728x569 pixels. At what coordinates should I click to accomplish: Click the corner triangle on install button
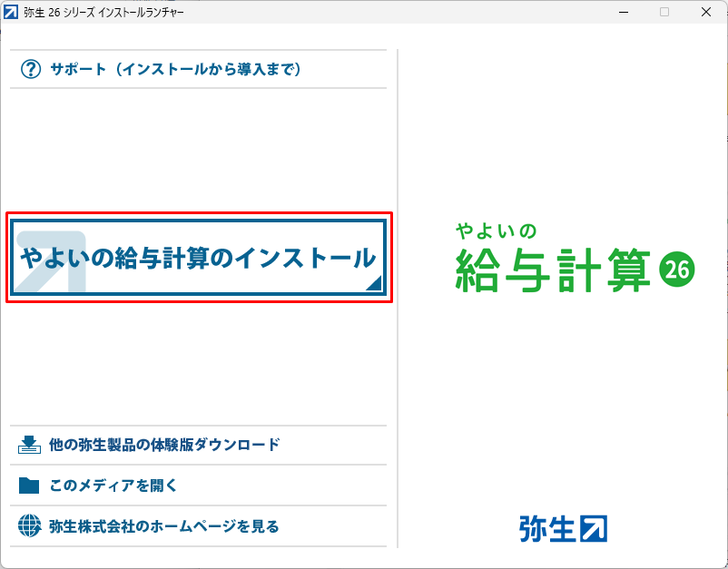click(x=373, y=285)
